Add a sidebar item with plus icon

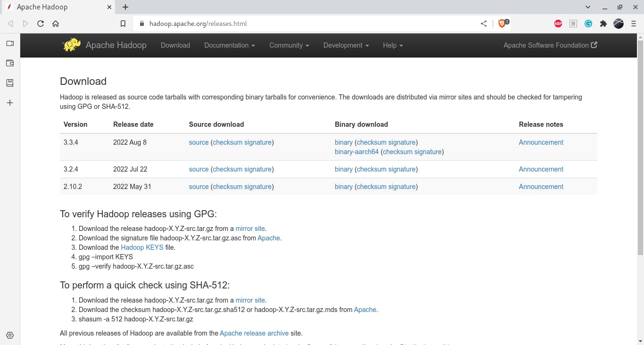10,103
